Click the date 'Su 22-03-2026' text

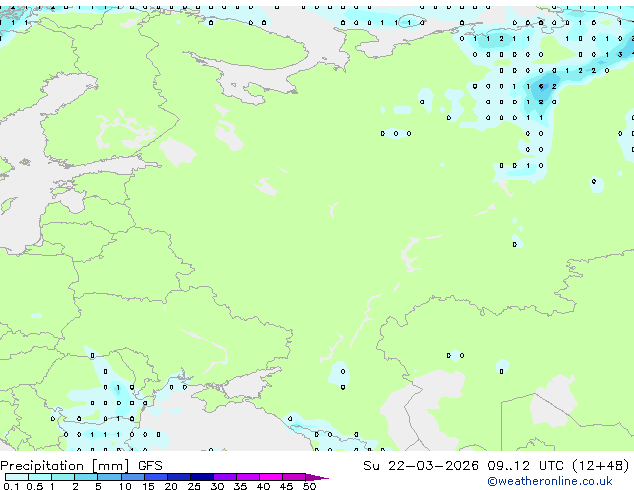421,466
